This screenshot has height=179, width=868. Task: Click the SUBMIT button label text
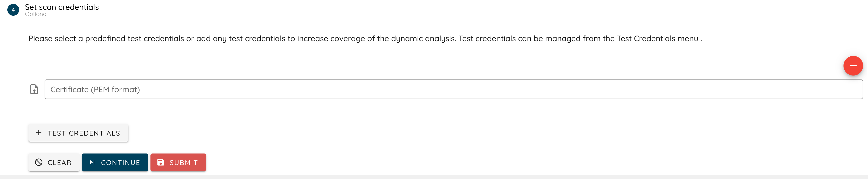[x=184, y=163]
